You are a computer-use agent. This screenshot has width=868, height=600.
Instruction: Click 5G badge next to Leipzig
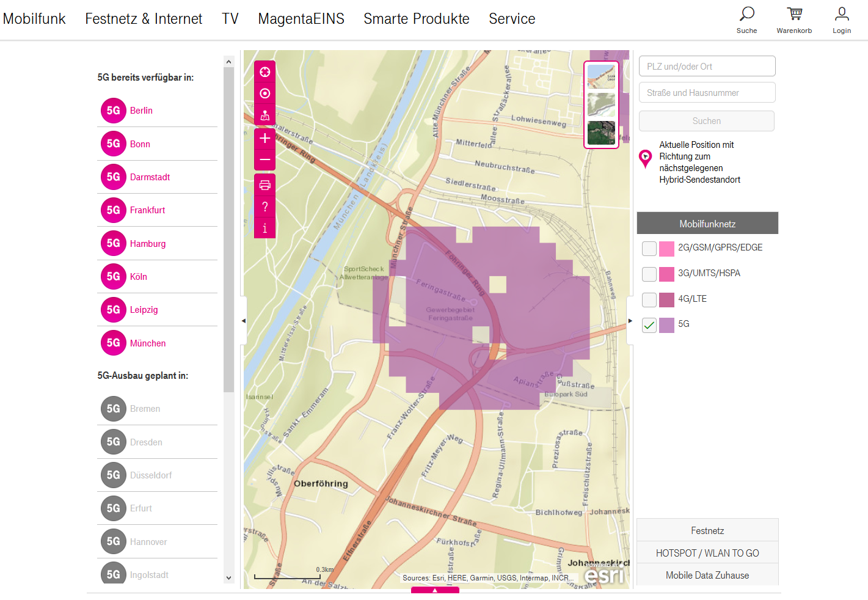[x=114, y=310]
